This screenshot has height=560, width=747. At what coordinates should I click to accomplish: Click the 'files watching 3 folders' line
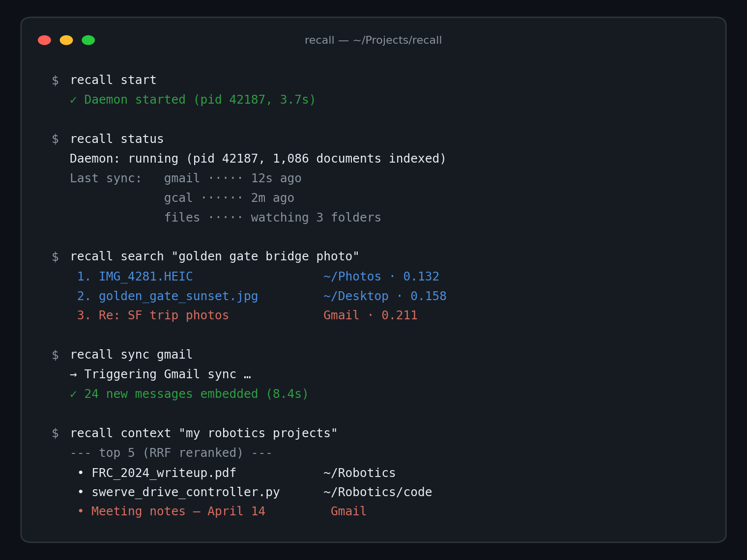(272, 218)
